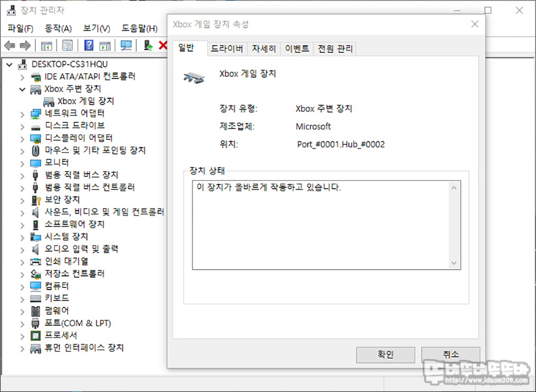Click the device status scrollbar up arrow
Image resolution: width=536 pixels, height=392 pixels.
click(x=454, y=188)
